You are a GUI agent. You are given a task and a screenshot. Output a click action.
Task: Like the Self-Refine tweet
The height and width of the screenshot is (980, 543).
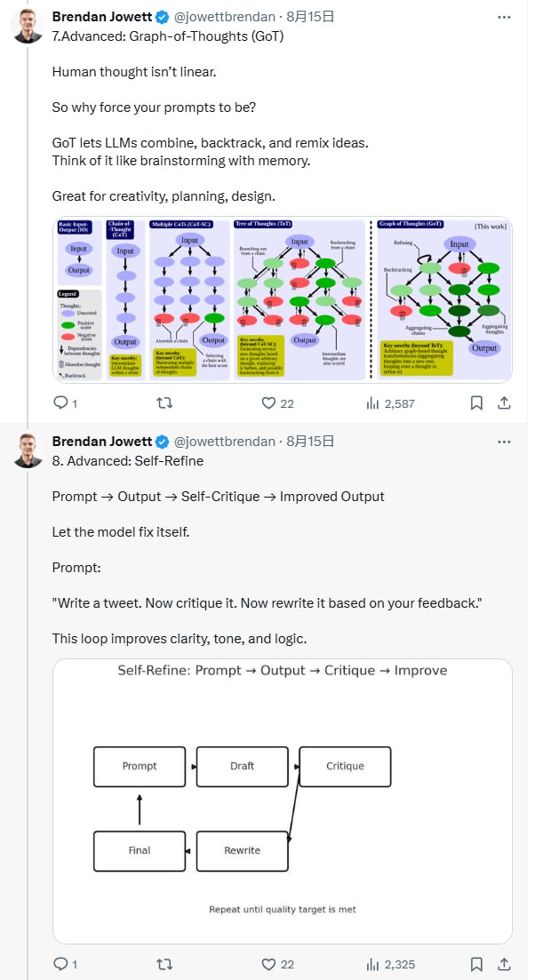coord(269,964)
